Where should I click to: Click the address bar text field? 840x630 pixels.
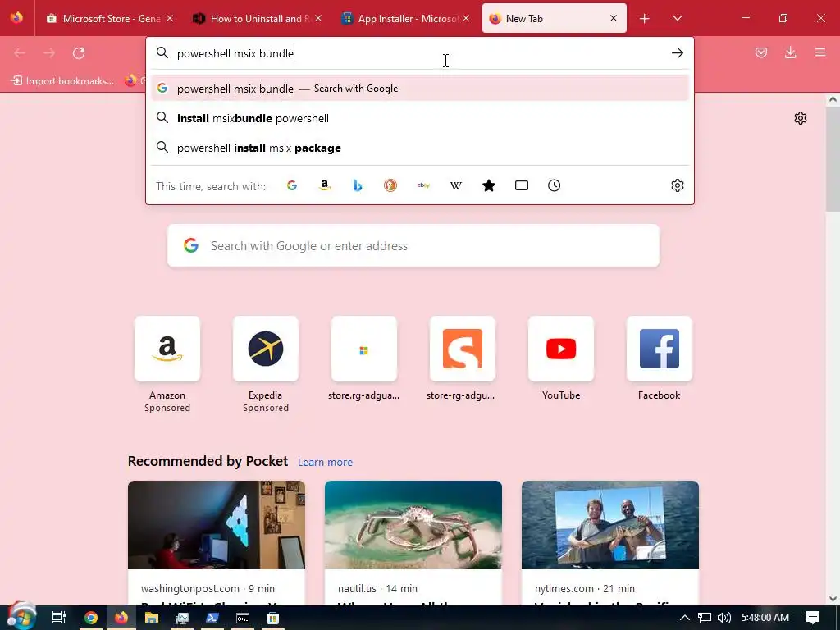pos(419,53)
